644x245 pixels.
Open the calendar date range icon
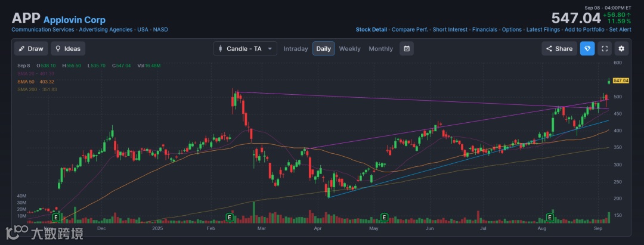407,48
